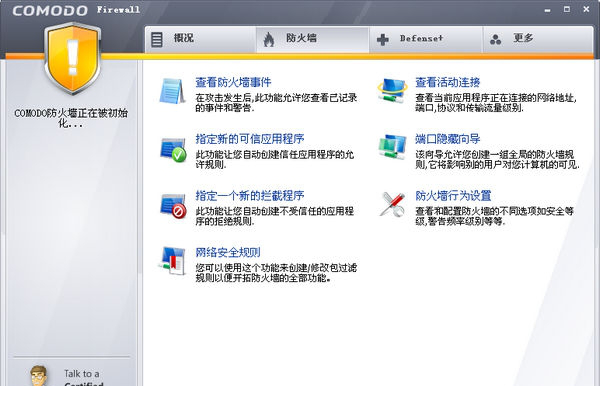This screenshot has width=600, height=401.
Task: Launch the 端口隐藏向导 link
Action: point(448,139)
